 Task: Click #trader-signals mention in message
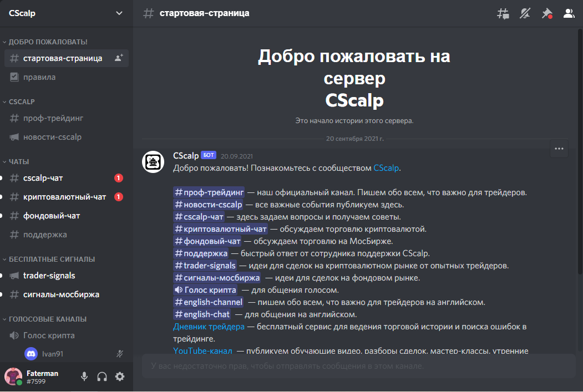point(205,266)
